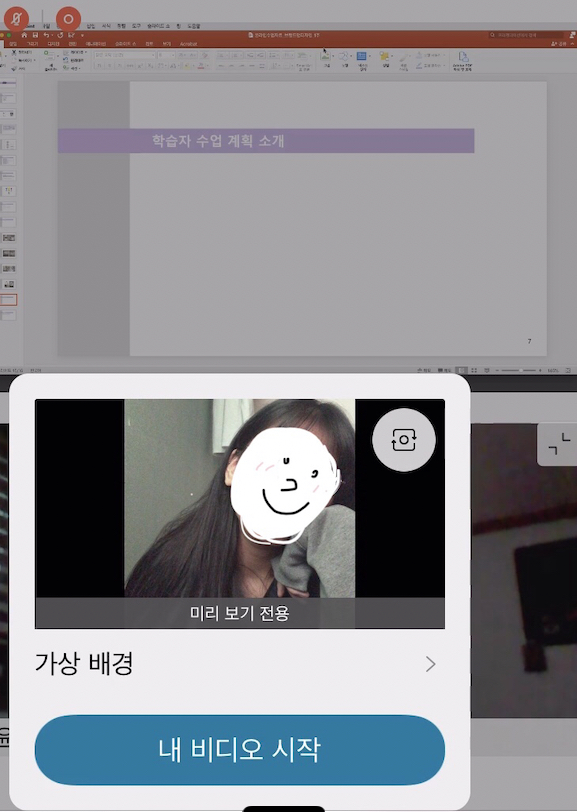Image resolution: width=577 pixels, height=812 pixels.
Task: Tap the 미리 보기 전용 label
Action: (x=240, y=613)
